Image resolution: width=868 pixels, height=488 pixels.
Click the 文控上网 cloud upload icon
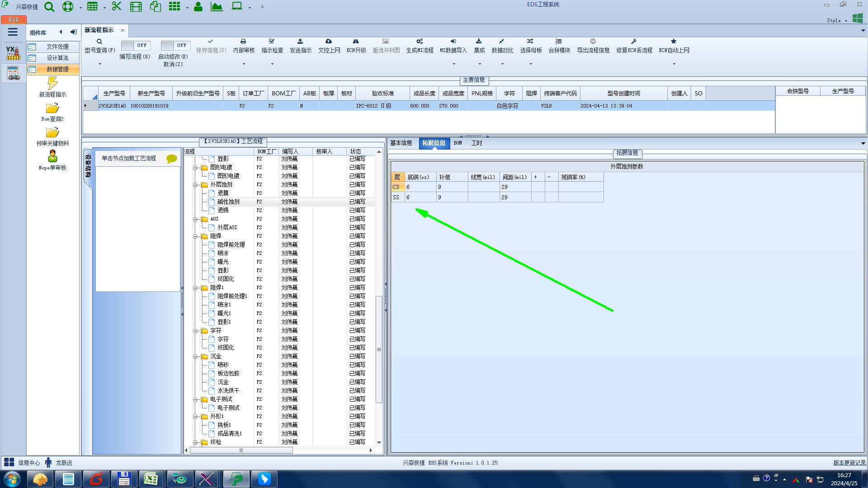329,42
